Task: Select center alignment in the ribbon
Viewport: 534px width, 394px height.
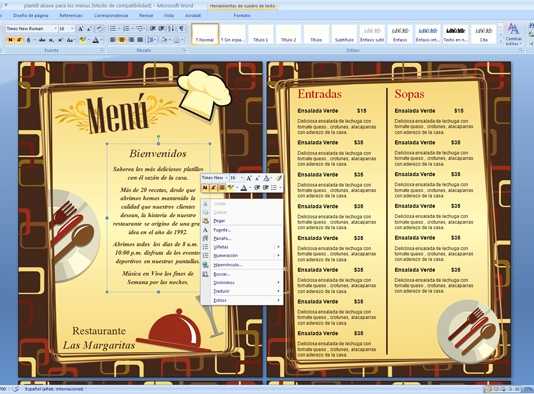Action: (122, 40)
